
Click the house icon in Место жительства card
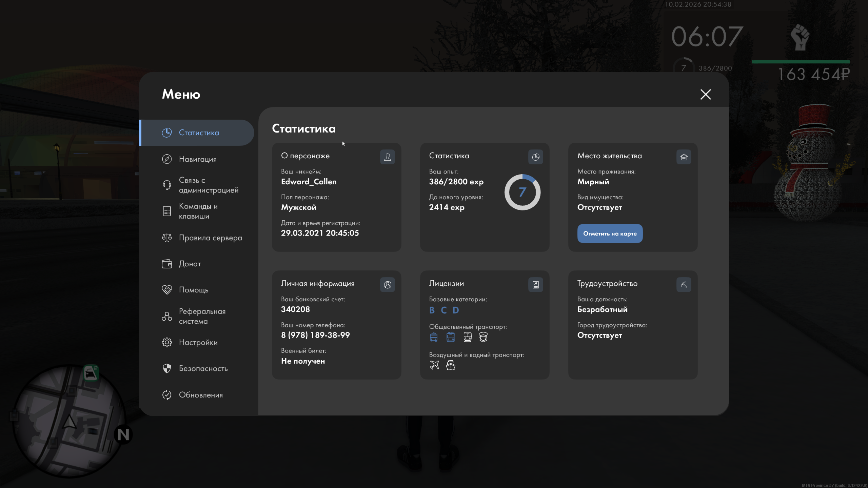(684, 157)
